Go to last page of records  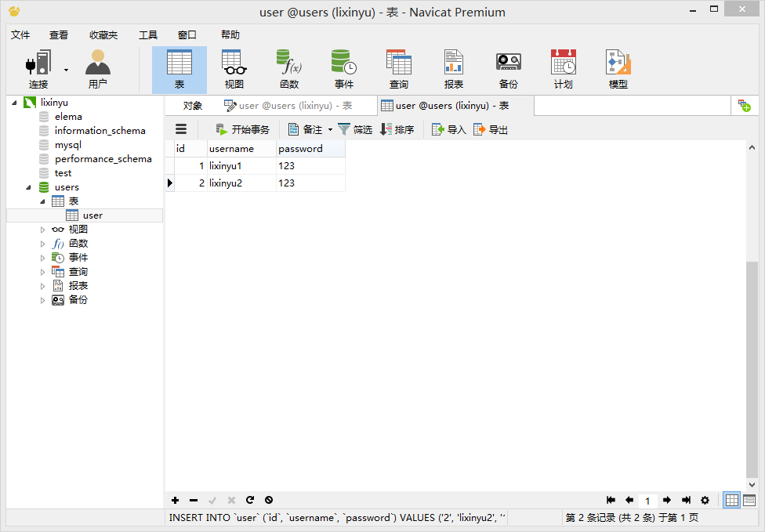686,500
